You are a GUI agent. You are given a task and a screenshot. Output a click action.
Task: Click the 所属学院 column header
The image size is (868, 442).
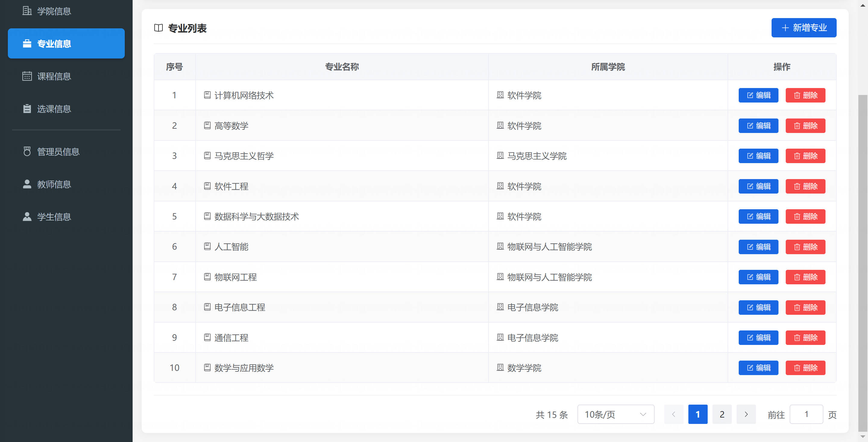point(608,67)
